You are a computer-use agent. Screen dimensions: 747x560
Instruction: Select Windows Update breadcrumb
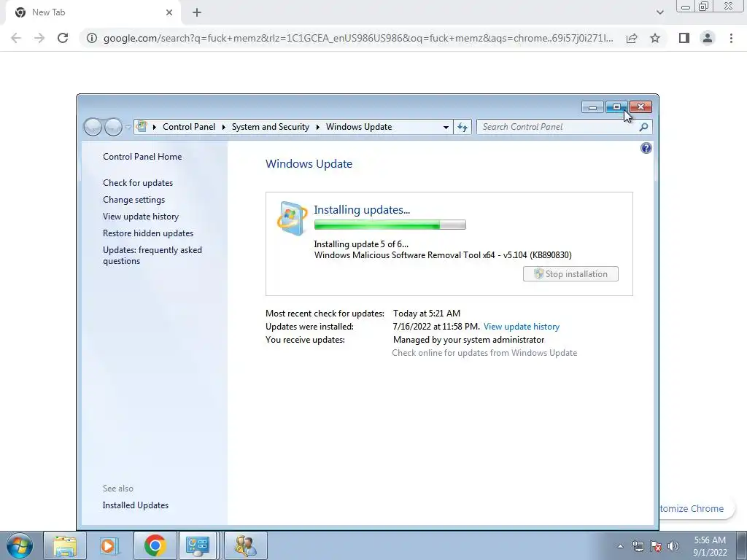tap(359, 127)
